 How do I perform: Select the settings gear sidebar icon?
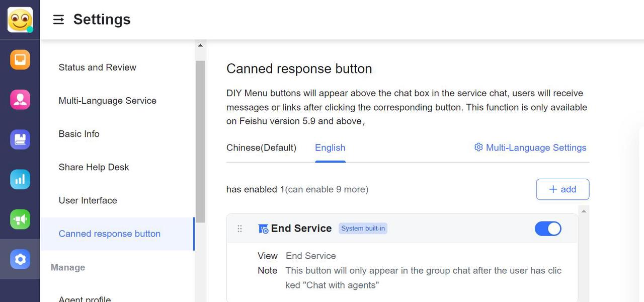tap(20, 259)
